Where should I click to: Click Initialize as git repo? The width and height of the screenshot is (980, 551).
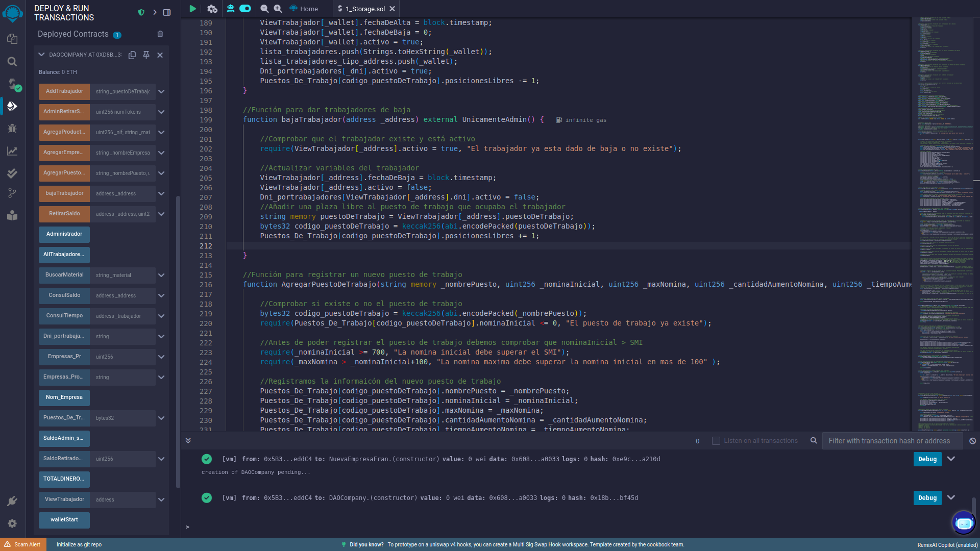click(x=79, y=544)
